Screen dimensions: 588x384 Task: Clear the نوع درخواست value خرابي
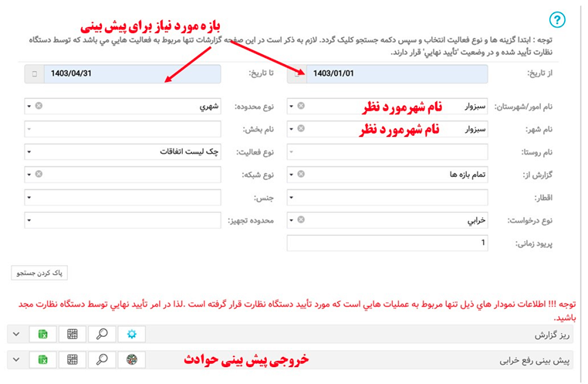tap(301, 220)
